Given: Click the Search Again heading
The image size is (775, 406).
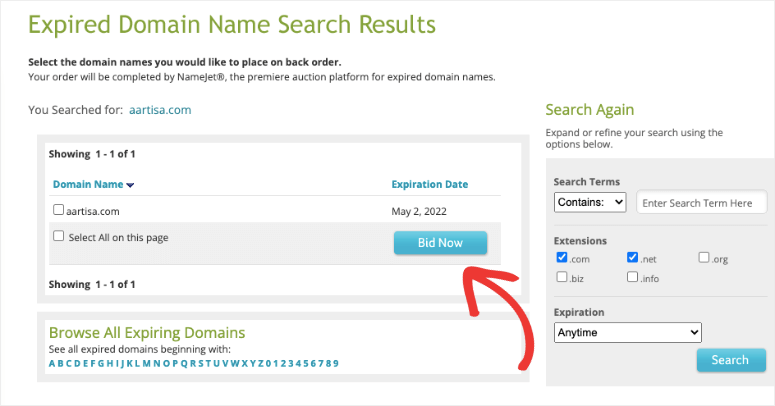Looking at the screenshot, I should pyautogui.click(x=590, y=109).
